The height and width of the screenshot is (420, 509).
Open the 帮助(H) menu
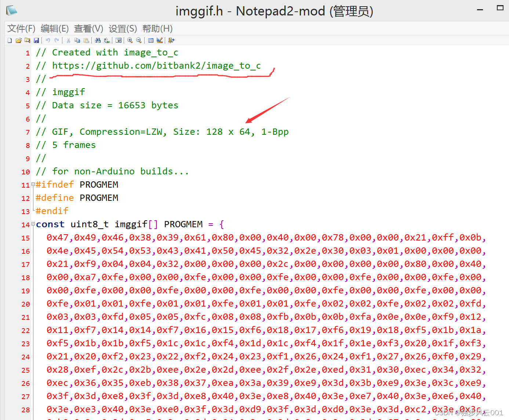click(157, 29)
